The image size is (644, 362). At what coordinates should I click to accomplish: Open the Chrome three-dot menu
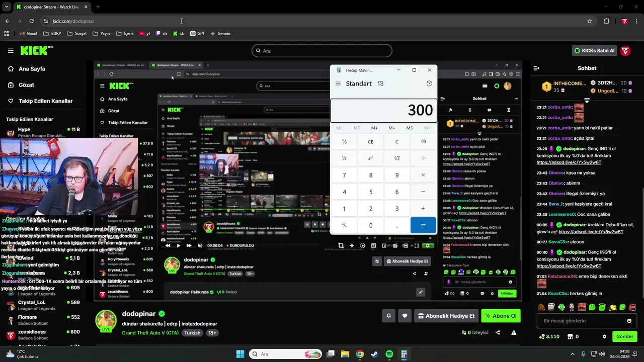click(x=636, y=21)
